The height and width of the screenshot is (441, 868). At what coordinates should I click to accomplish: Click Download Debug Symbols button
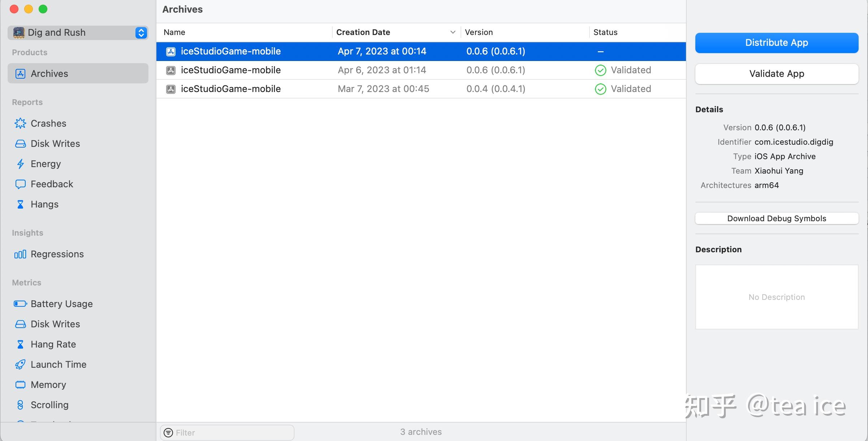point(777,218)
